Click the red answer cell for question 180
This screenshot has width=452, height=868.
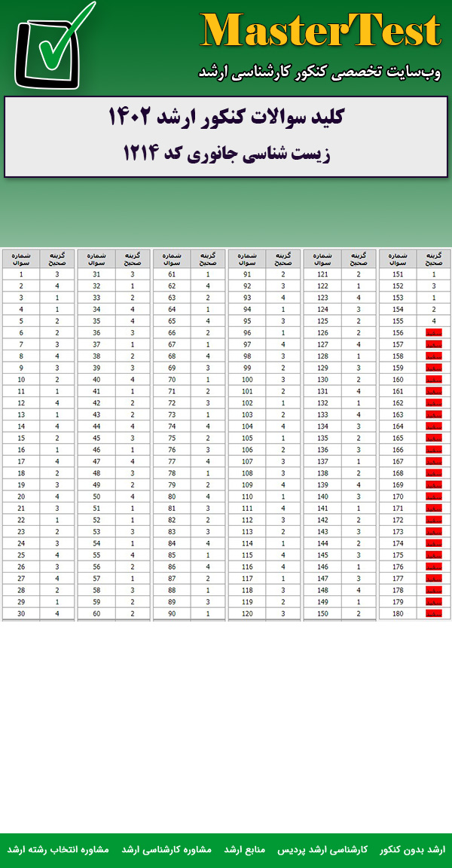(x=433, y=614)
